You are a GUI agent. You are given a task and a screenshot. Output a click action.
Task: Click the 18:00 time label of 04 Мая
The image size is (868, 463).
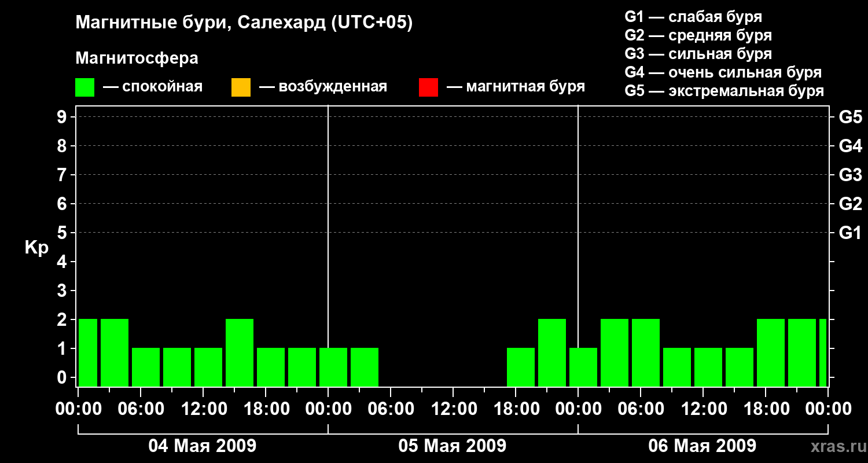point(266,409)
